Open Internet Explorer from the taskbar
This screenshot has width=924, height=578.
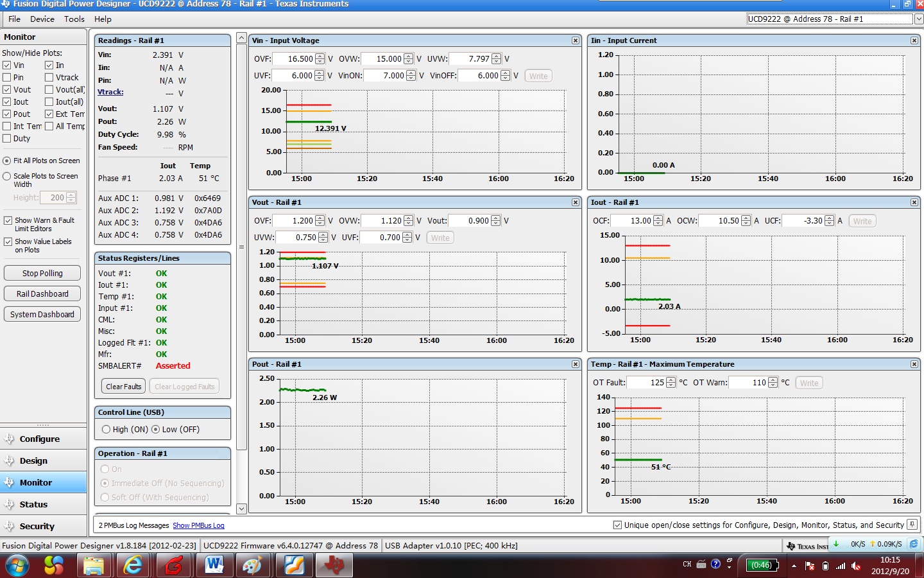pyautogui.click(x=133, y=565)
